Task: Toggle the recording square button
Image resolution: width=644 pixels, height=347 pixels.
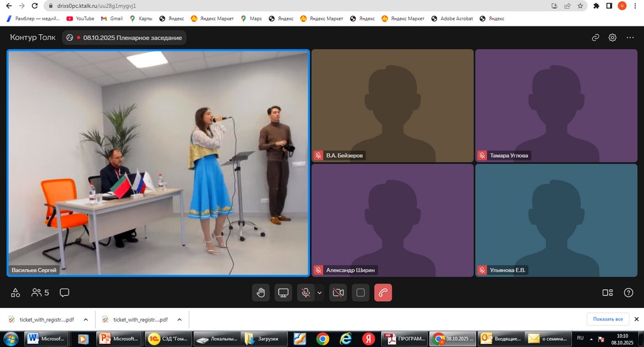Action: click(360, 292)
